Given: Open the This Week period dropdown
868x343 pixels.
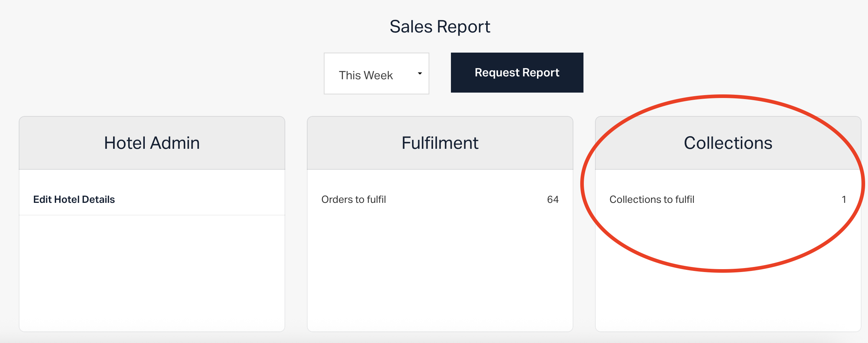Looking at the screenshot, I should 376,73.
